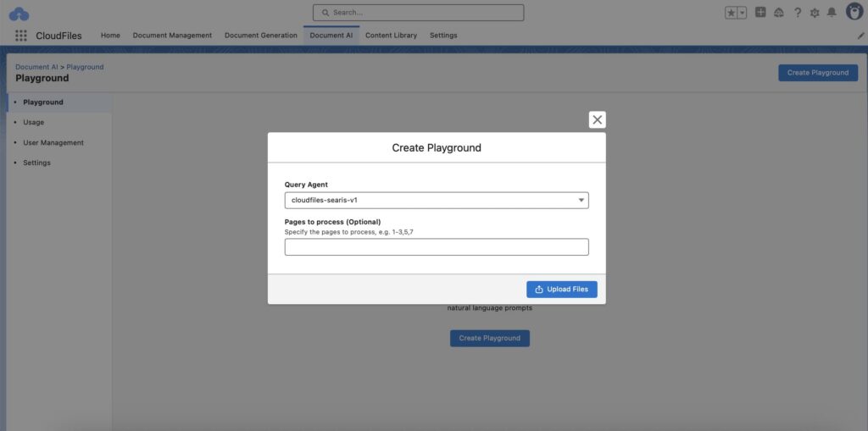
Task: Click the CloudFiles cloud logo
Action: [19, 14]
